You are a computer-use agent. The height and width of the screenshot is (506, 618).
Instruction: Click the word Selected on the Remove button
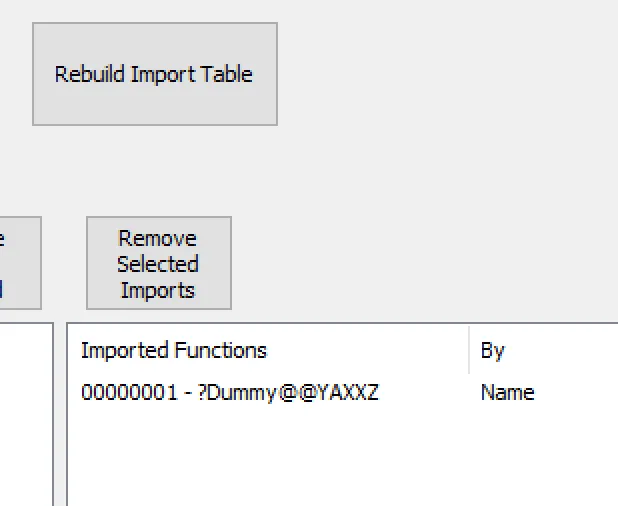click(158, 264)
